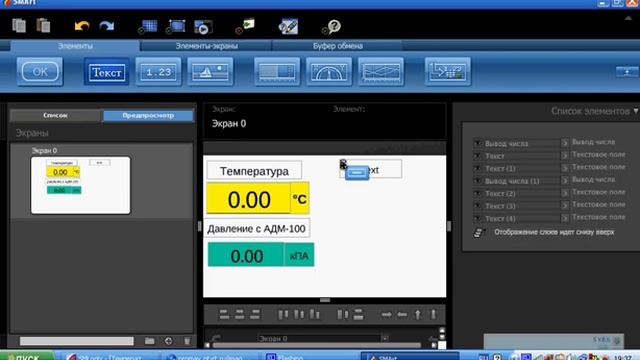Click the last vertical arrow icon below canvas
The height and width of the screenshot is (360, 640).
pyautogui.click(x=433, y=314)
